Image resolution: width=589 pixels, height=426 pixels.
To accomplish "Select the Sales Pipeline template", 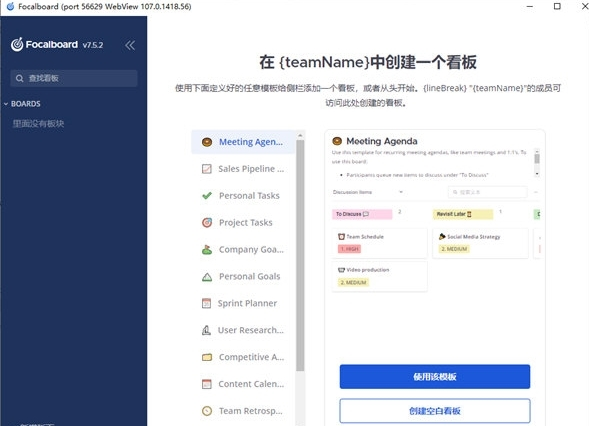I will [243, 169].
